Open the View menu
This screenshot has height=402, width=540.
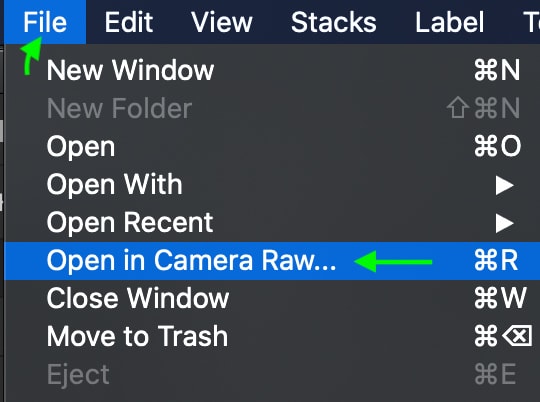tap(222, 22)
